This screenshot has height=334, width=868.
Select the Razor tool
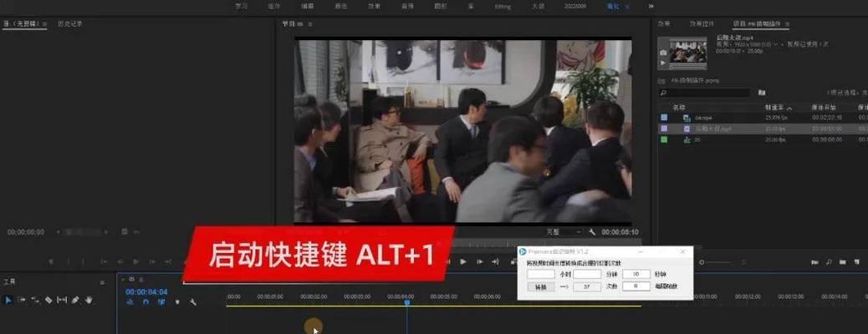pyautogui.click(x=49, y=300)
